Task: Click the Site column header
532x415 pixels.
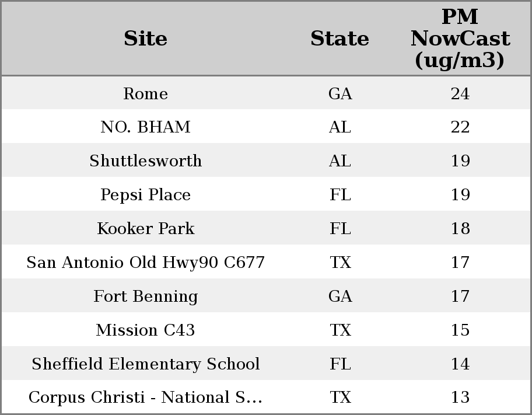Action: pyautogui.click(x=145, y=39)
